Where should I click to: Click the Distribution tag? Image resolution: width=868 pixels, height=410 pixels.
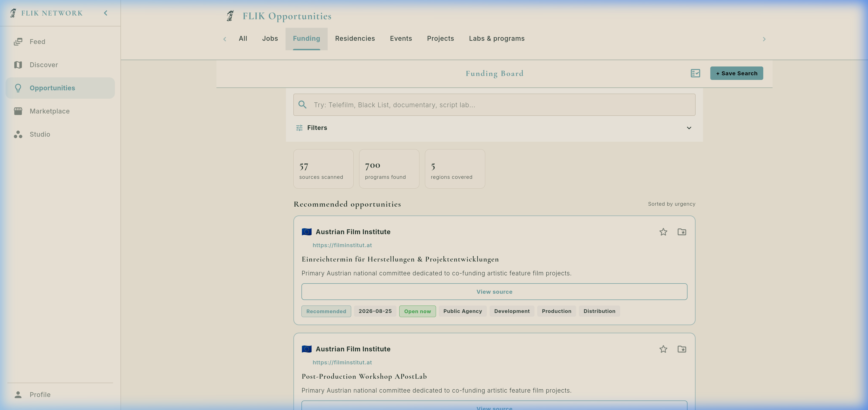pyautogui.click(x=599, y=311)
